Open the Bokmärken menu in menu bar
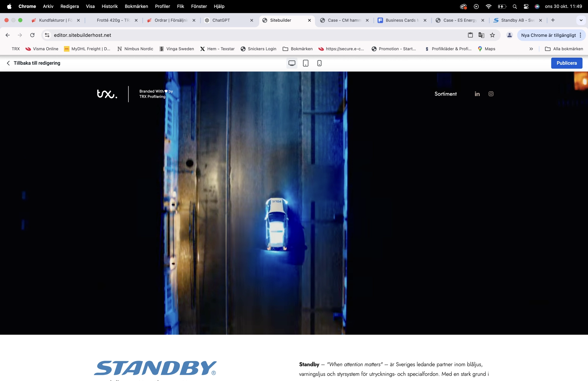This screenshot has height=381, width=588. [x=136, y=6]
